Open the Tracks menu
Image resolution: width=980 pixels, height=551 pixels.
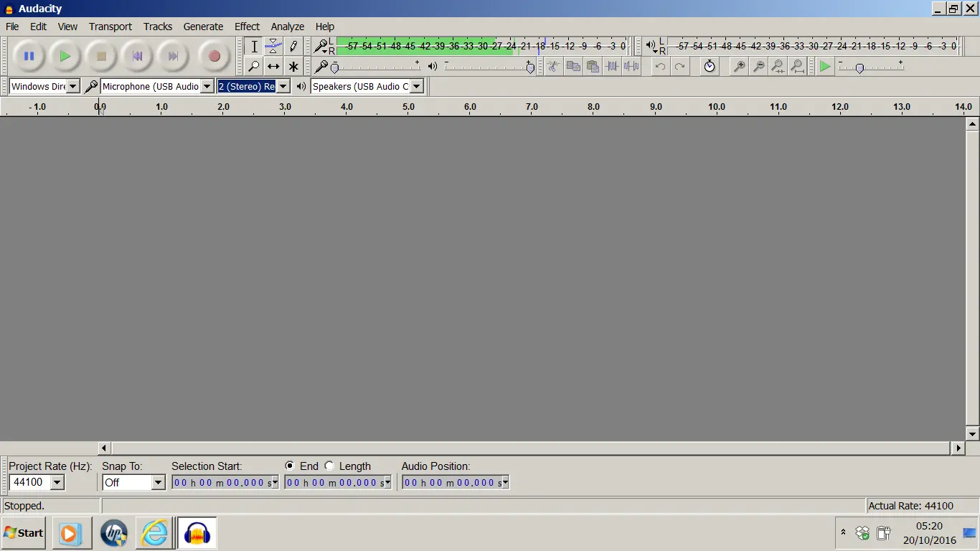158,27
